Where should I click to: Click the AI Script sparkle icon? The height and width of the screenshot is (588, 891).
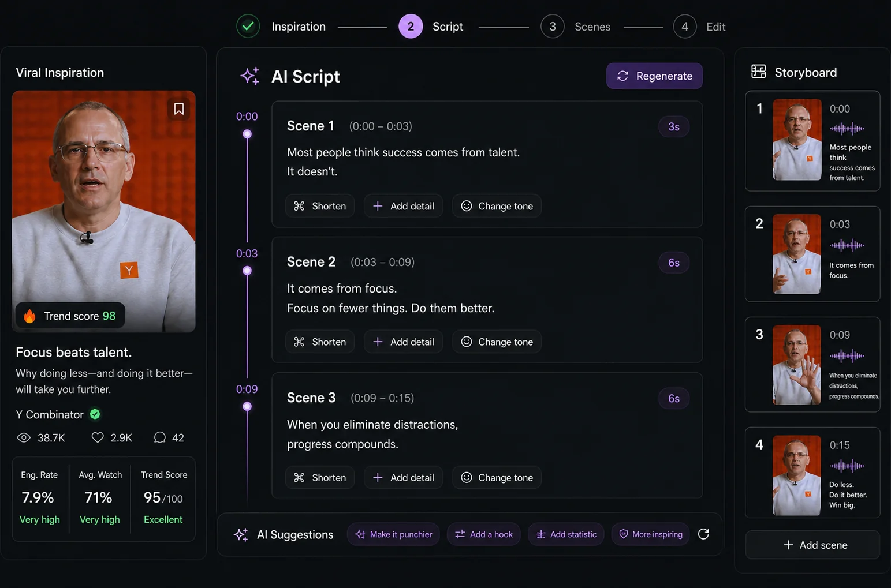pos(249,76)
